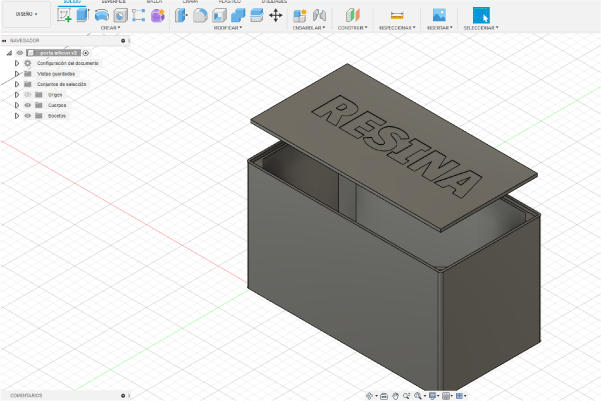Open the MODIFICAR dropdown menu

pos(228,28)
